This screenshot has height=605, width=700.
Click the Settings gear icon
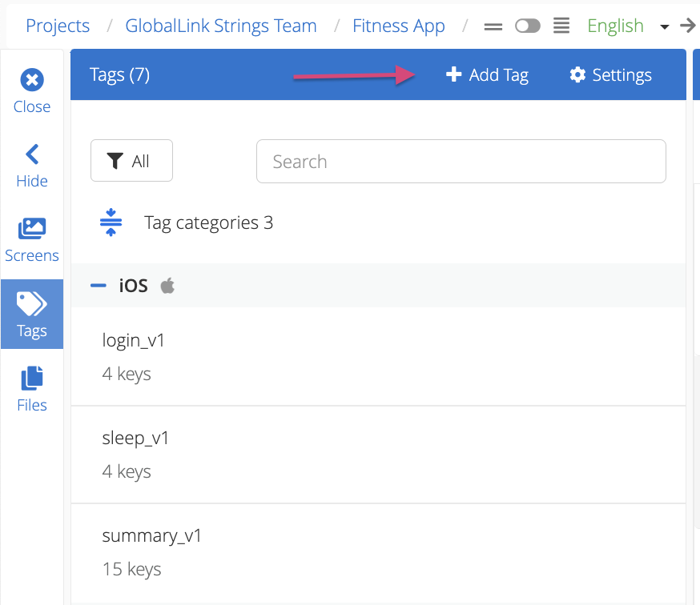(577, 74)
